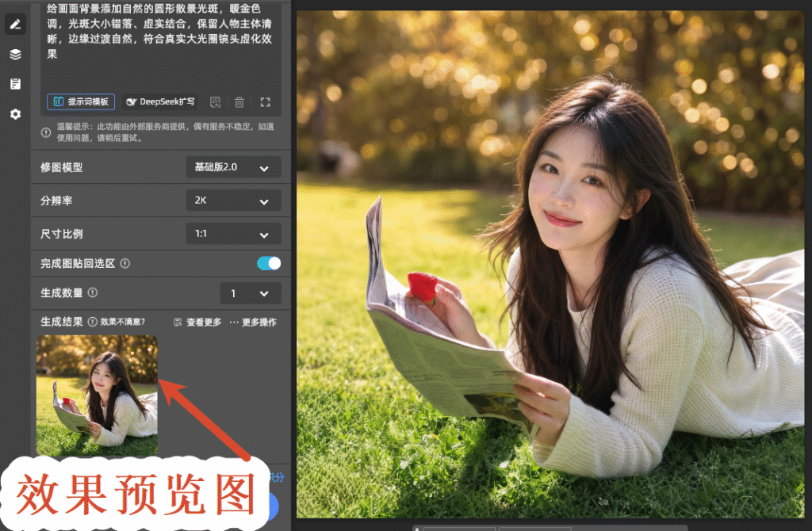Open the saved records icon in sidebar
This screenshot has height=531, width=812.
15,84
